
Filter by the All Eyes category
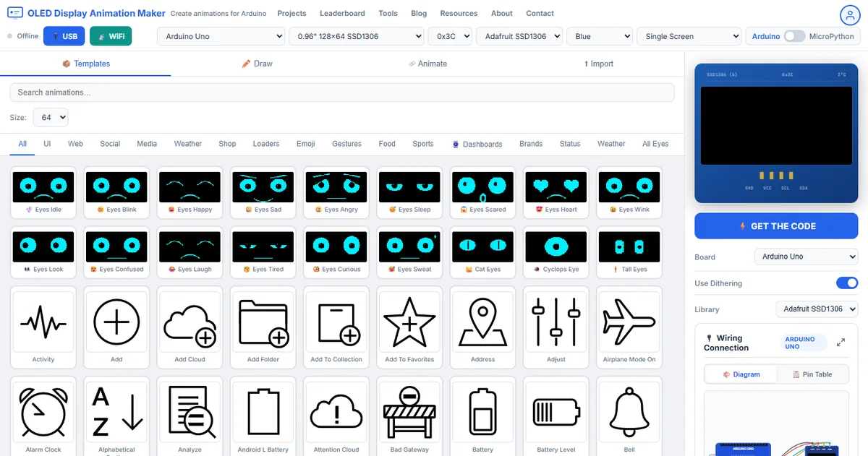click(655, 144)
